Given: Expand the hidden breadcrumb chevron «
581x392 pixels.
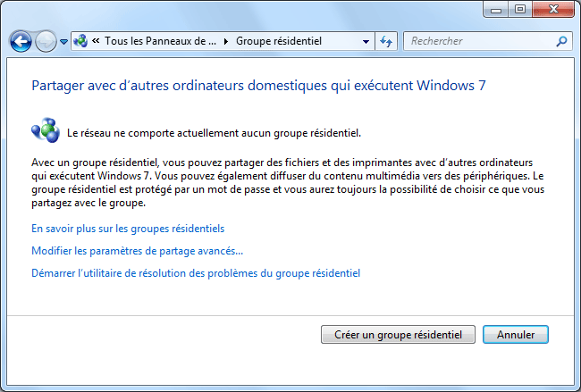Looking at the screenshot, I should (x=96, y=41).
